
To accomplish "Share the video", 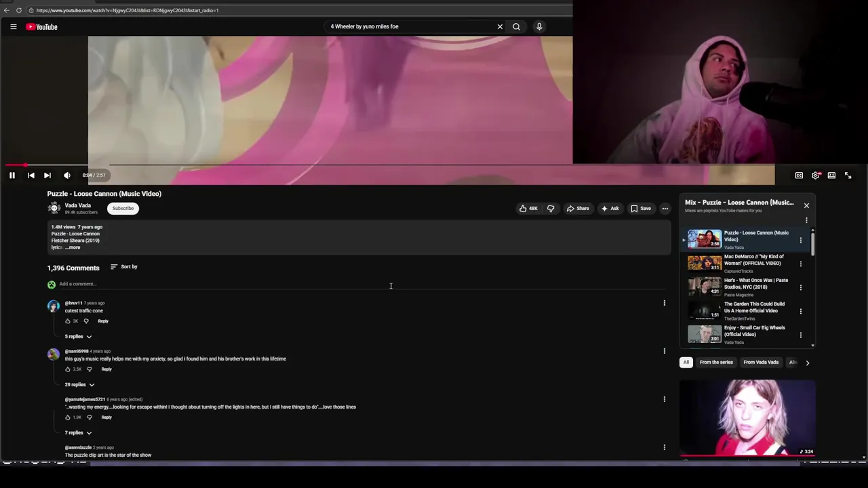I will 578,209.
